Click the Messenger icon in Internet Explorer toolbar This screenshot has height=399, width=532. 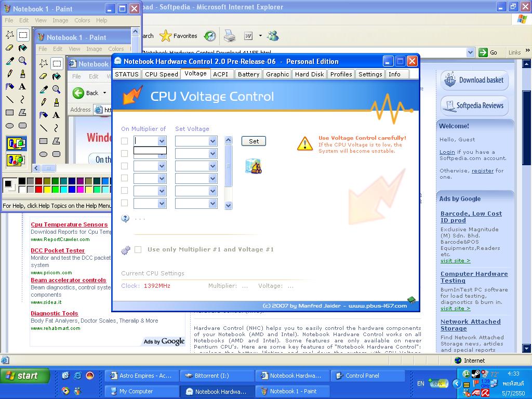click(x=273, y=36)
